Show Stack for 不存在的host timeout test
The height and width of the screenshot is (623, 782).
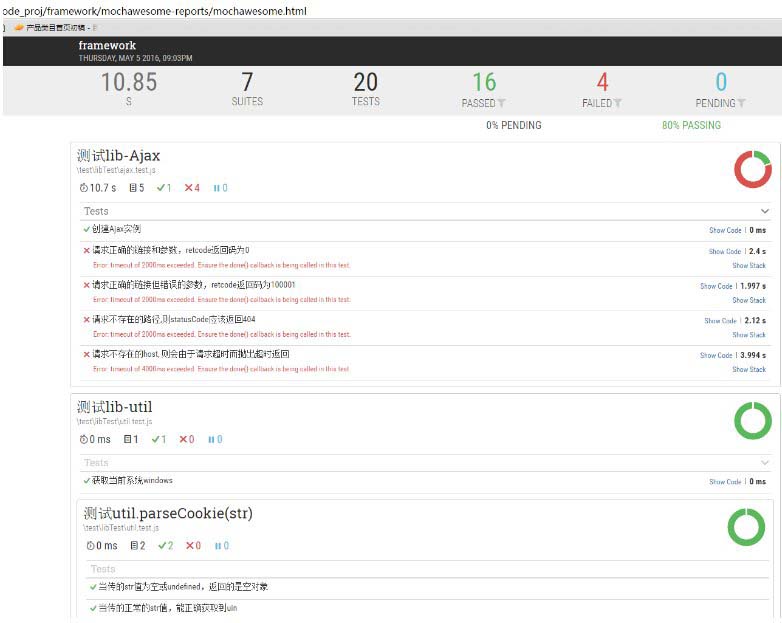749,369
